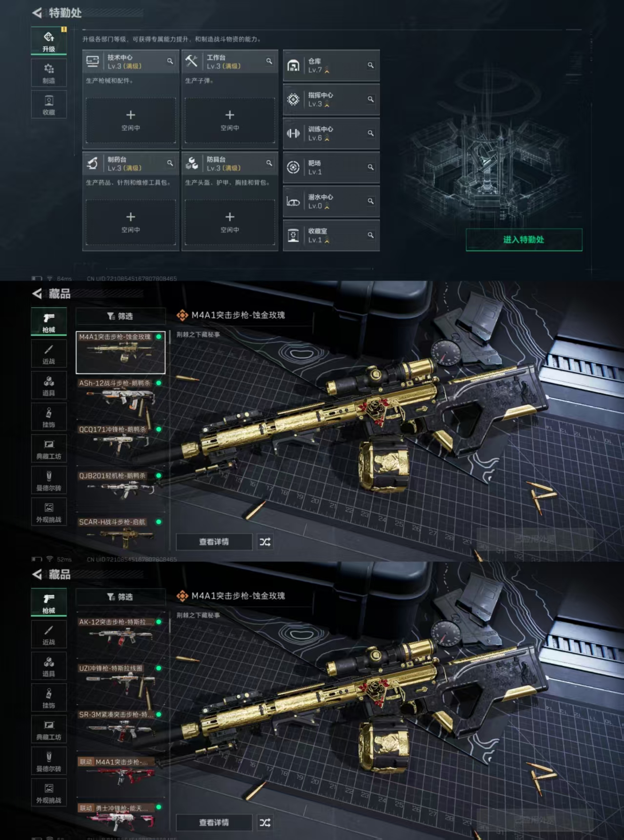Expand upgrade arrow beside 仓库 Lv.7
The image size is (624, 840).
[x=327, y=71]
